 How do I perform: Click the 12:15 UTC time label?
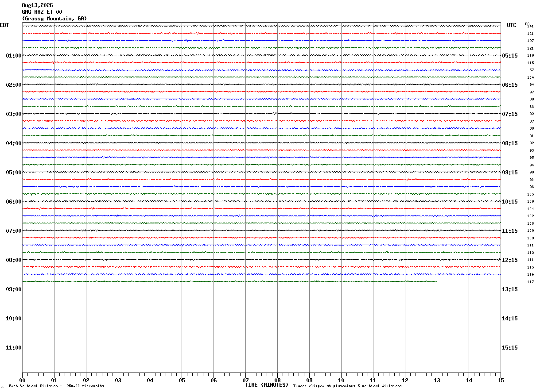pos(509,260)
